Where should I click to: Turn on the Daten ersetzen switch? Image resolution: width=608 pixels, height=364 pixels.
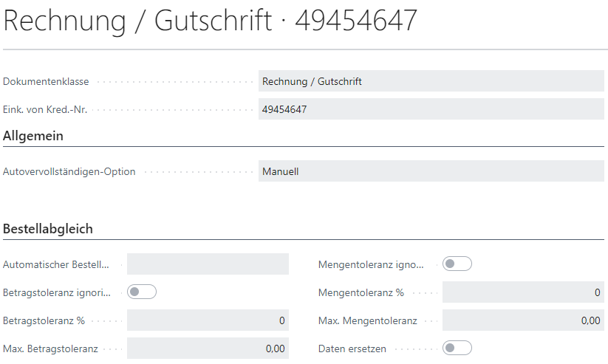(x=457, y=348)
